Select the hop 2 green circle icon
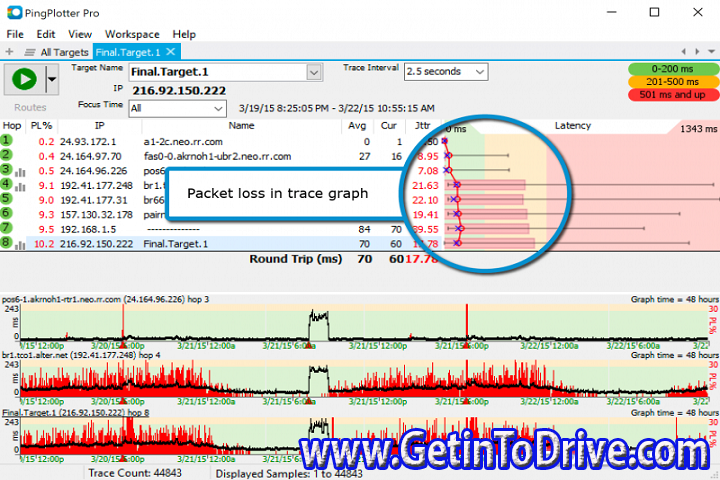 pos(6,155)
